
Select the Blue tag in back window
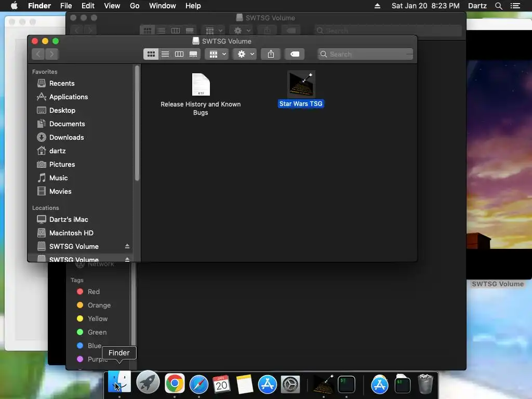(94, 345)
